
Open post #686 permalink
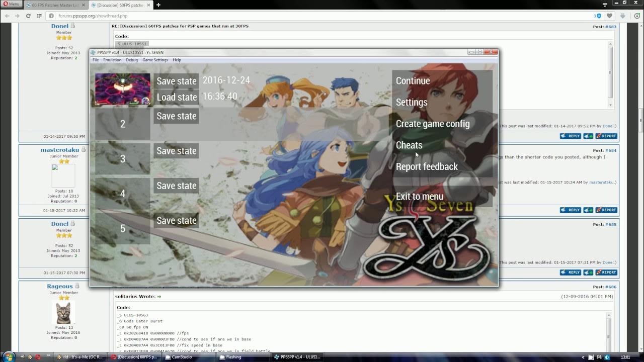click(x=611, y=287)
